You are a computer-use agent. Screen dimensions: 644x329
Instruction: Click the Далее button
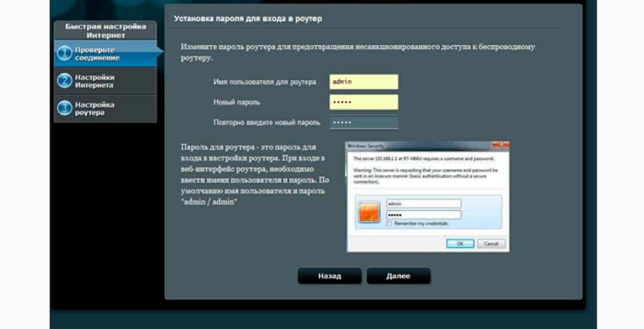pos(399,276)
